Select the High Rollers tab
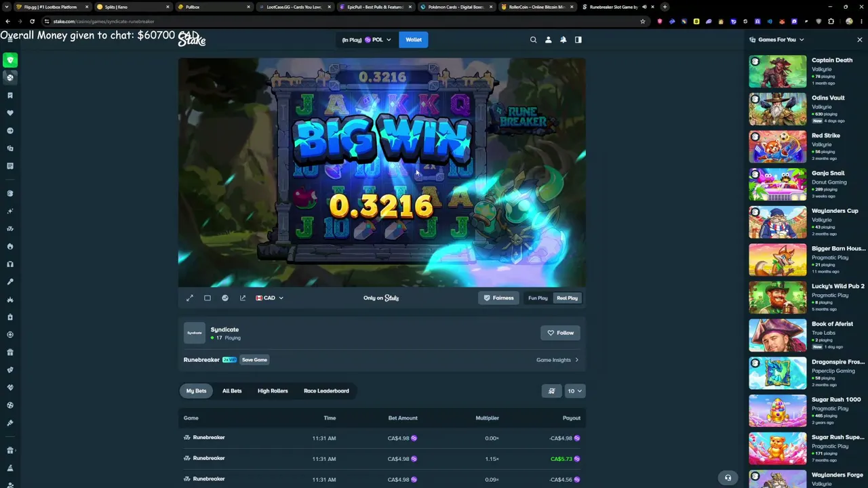The image size is (868, 488). 273,391
